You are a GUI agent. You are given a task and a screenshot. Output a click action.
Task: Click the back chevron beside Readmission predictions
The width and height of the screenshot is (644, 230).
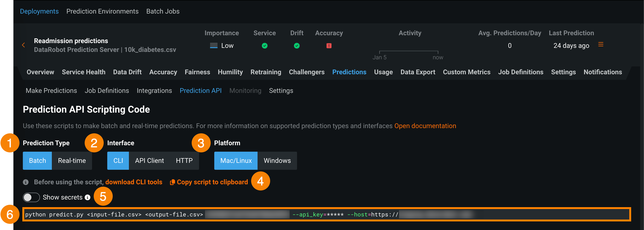click(x=24, y=45)
